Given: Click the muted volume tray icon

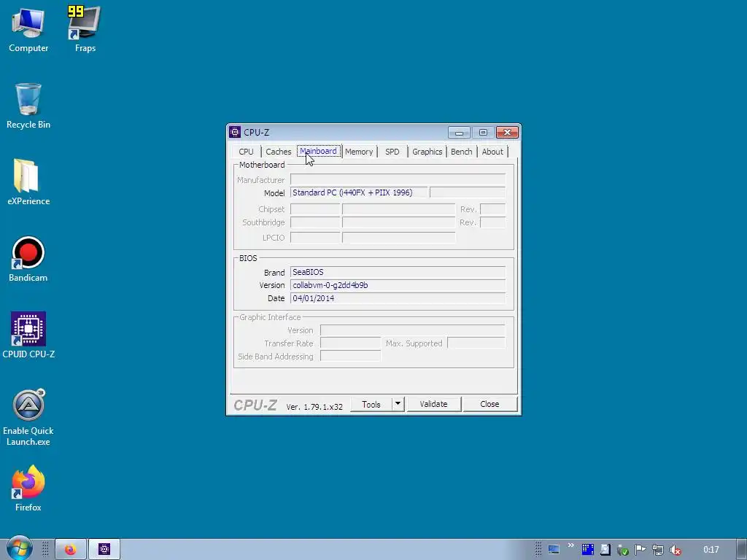Looking at the screenshot, I should (x=675, y=550).
